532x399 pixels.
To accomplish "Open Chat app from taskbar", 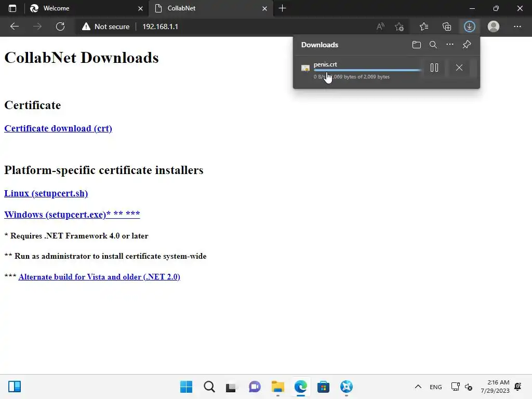I will click(x=255, y=387).
